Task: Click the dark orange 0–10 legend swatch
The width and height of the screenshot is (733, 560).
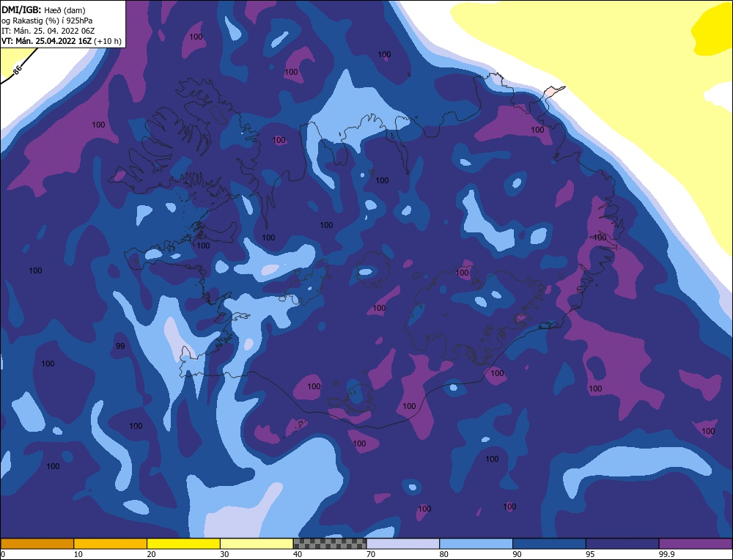Action: coord(37,543)
